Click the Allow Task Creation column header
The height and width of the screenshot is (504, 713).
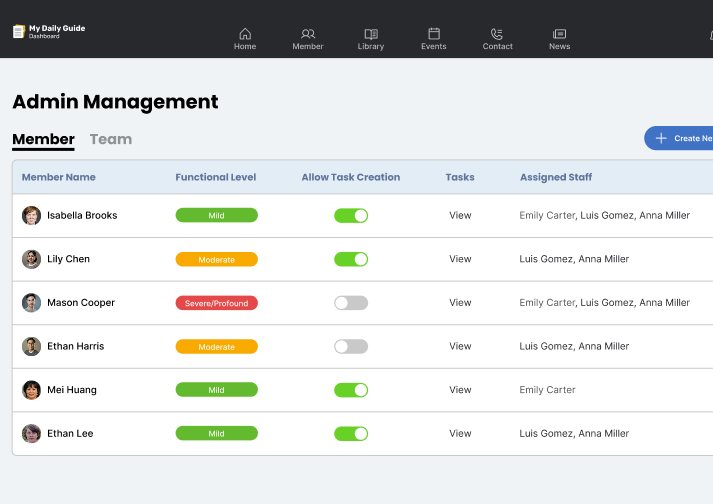tap(351, 177)
